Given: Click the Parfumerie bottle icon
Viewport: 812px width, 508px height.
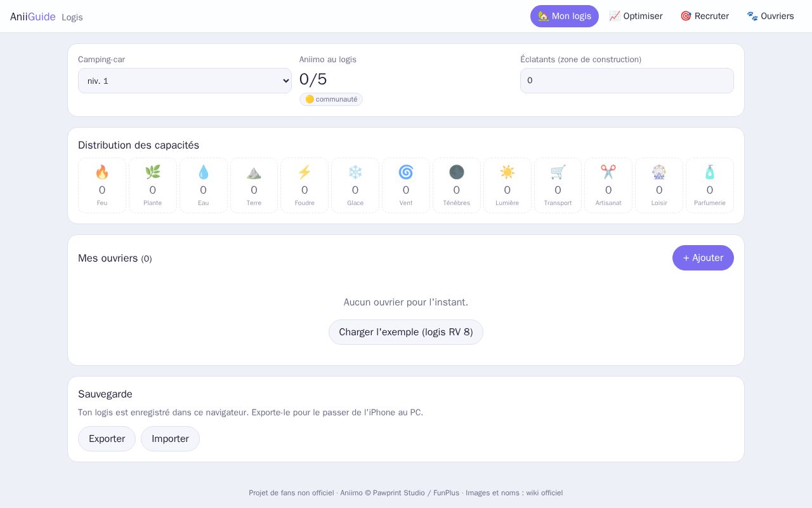Looking at the screenshot, I should click(710, 172).
